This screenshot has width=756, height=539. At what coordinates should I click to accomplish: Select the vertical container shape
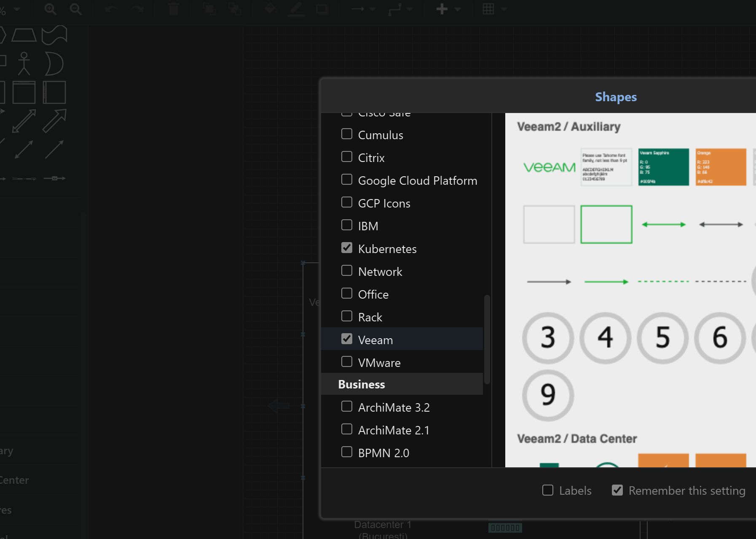(x=24, y=92)
